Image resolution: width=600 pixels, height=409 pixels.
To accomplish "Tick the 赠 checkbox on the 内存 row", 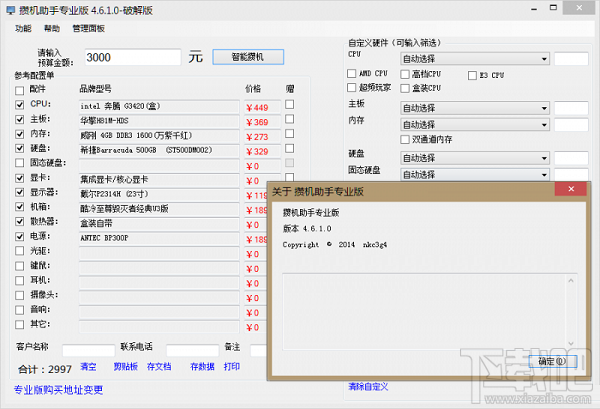I will (x=290, y=134).
